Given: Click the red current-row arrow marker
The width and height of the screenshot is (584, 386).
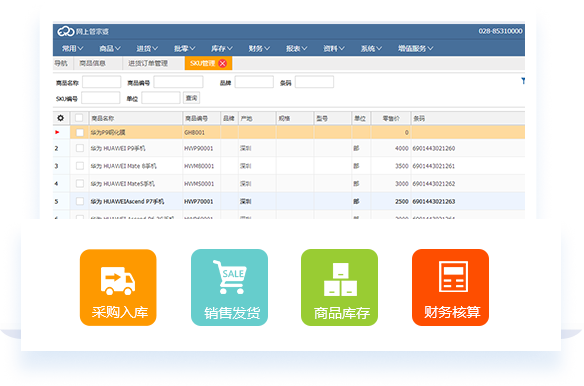Looking at the screenshot, I should click(57, 132).
